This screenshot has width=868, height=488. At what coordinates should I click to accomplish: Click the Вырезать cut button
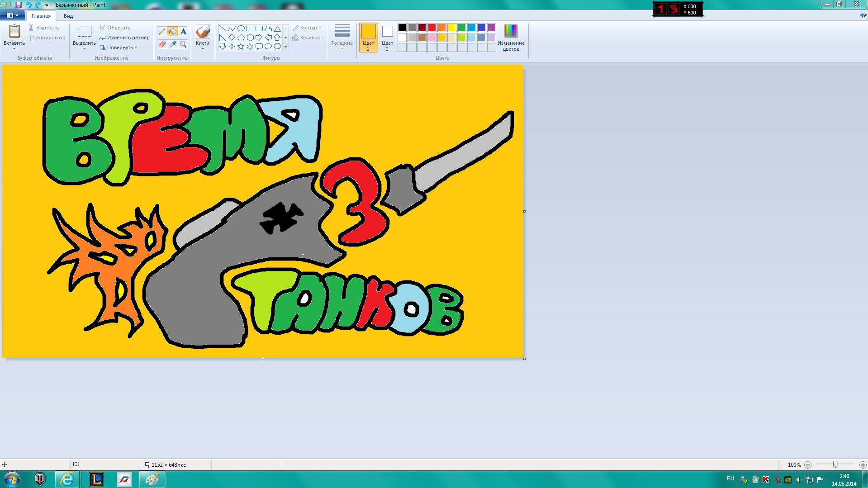click(43, 28)
